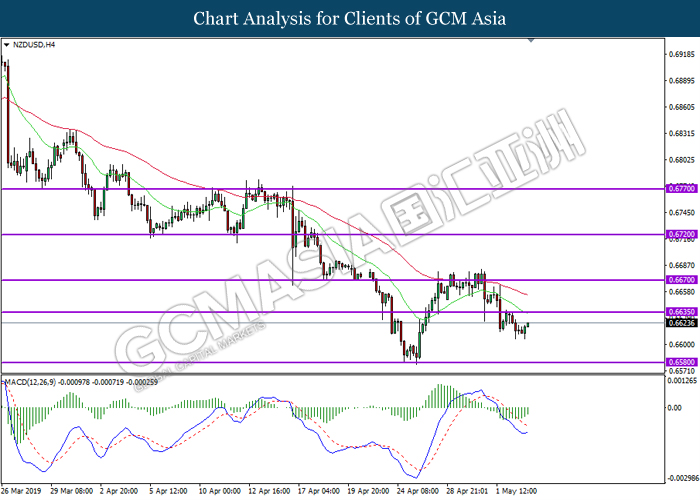Select the 0.66350 purple price label
Screen dimensions: 700x500
coord(681,312)
